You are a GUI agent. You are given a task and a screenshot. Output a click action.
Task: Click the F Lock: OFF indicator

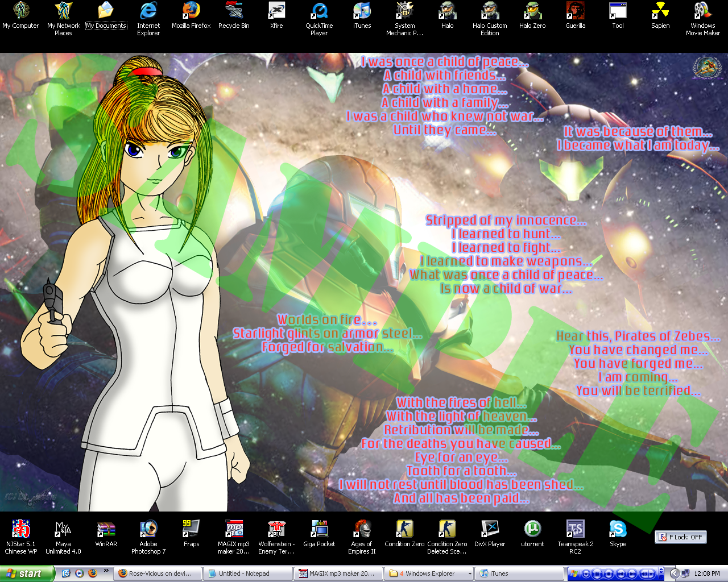click(681, 537)
